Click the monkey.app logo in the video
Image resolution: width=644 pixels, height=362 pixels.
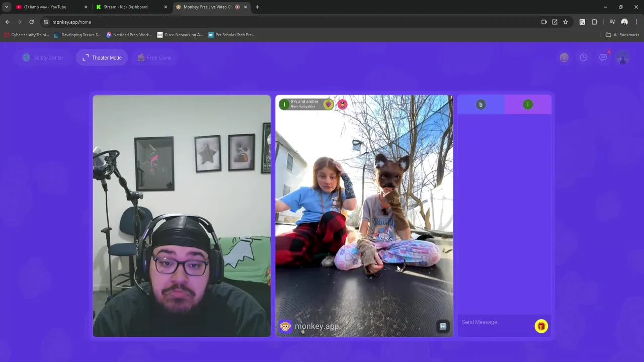[x=309, y=326]
